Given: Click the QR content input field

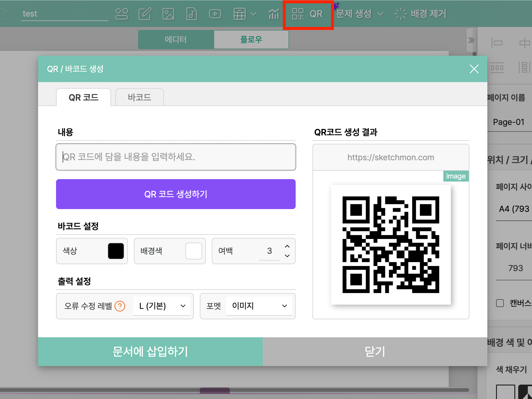Looking at the screenshot, I should 176,157.
